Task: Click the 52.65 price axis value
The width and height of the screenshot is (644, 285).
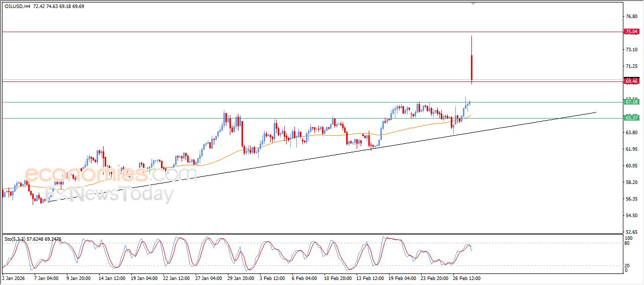Action: click(x=631, y=232)
